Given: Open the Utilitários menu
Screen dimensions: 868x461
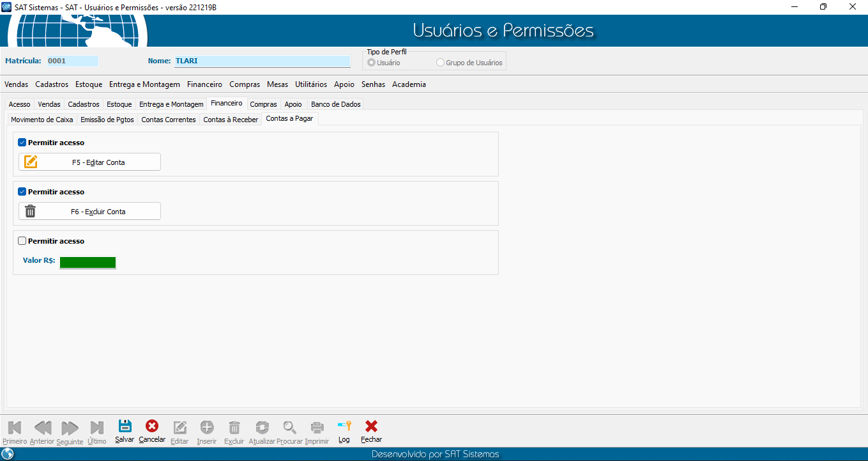Looking at the screenshot, I should [310, 84].
